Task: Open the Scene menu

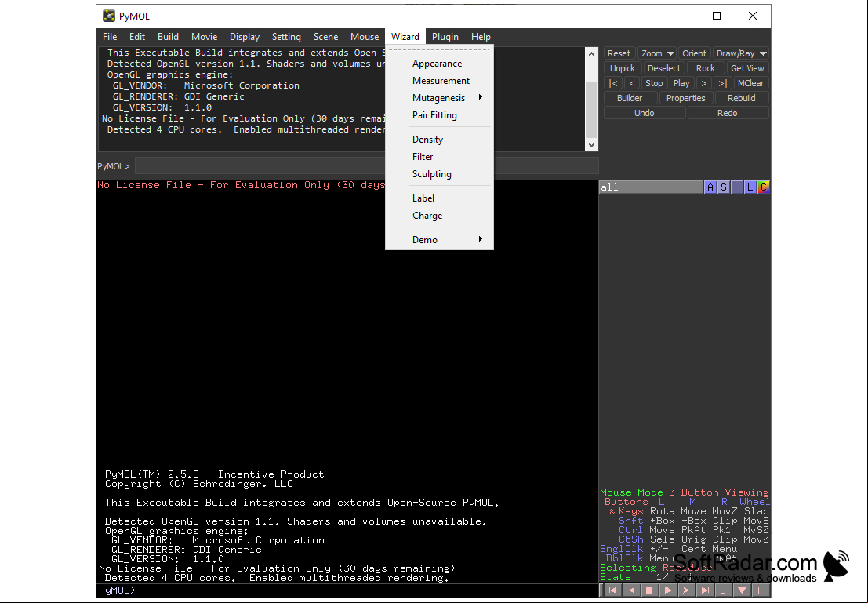Action: [x=325, y=37]
